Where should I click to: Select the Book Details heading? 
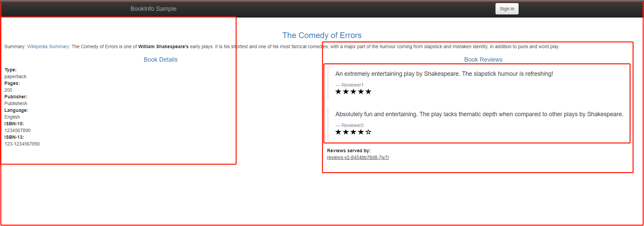coord(160,60)
